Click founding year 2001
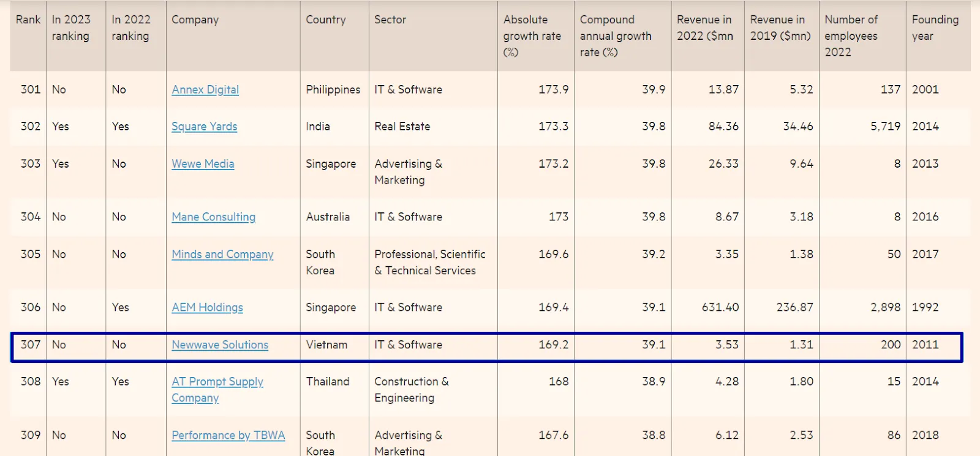This screenshot has width=980, height=456. 925,89
